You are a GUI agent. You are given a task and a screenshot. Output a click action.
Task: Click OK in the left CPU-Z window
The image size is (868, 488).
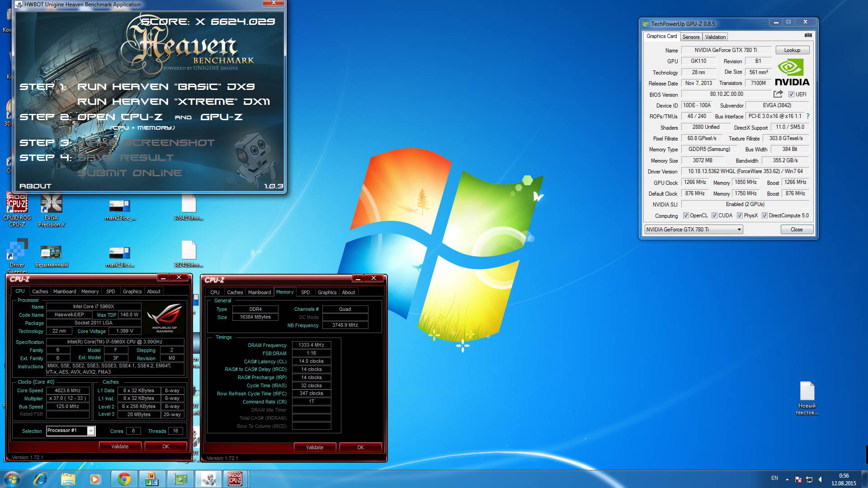click(x=165, y=446)
